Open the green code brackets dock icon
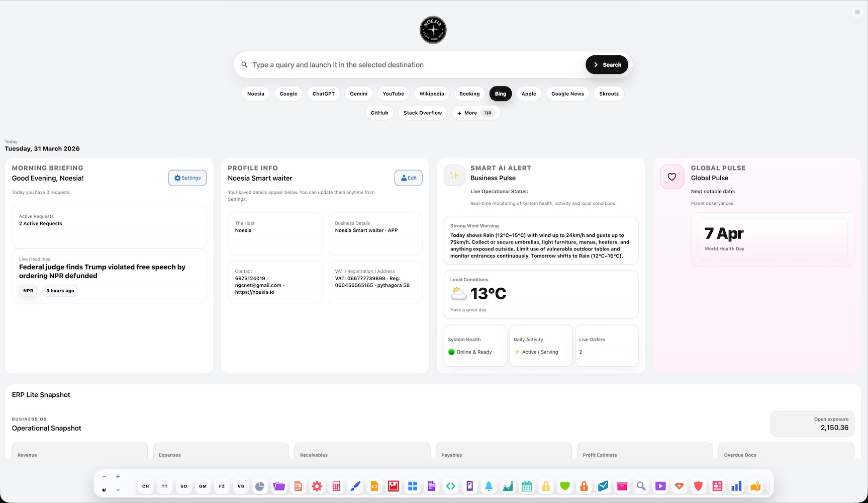Image resolution: width=868 pixels, height=503 pixels. click(451, 486)
